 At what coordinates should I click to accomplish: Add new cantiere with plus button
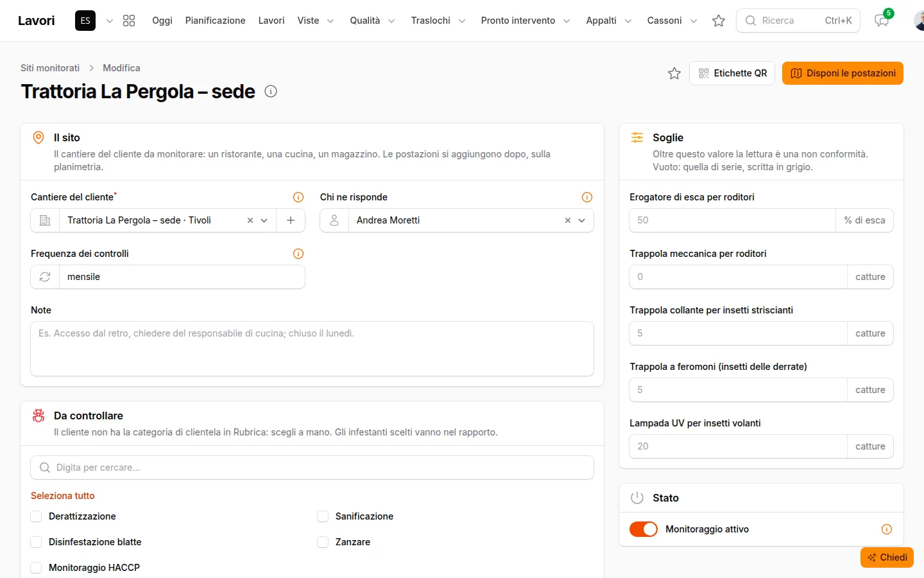pos(291,220)
